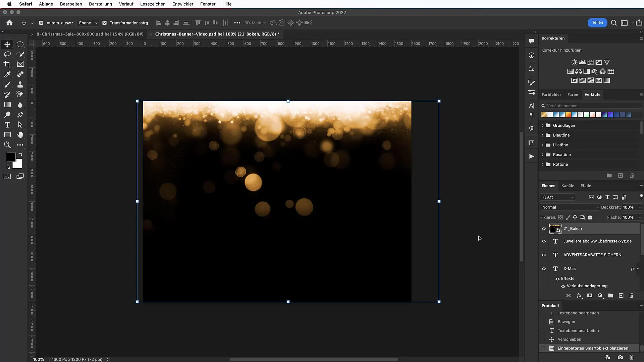Toggle visibility of 21_Bokeh layer

tap(544, 229)
